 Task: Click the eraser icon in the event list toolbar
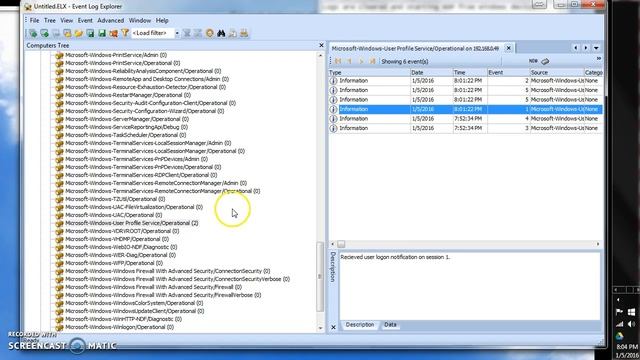tap(545, 61)
